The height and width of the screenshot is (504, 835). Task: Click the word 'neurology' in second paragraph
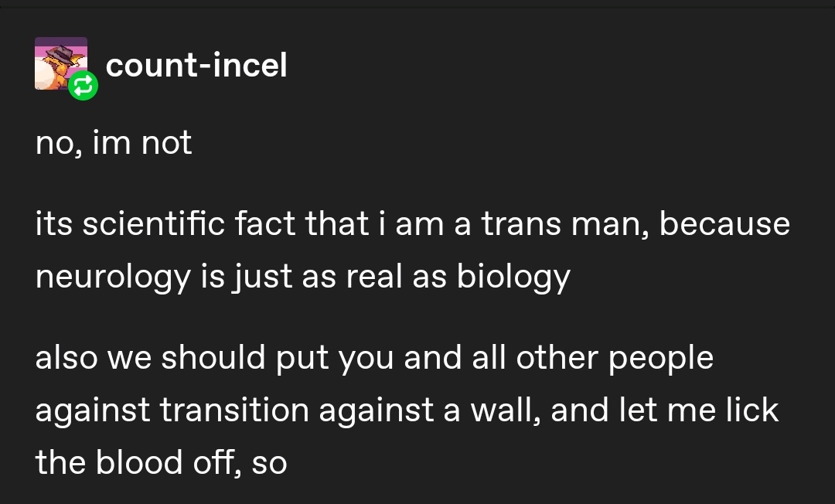(x=113, y=277)
